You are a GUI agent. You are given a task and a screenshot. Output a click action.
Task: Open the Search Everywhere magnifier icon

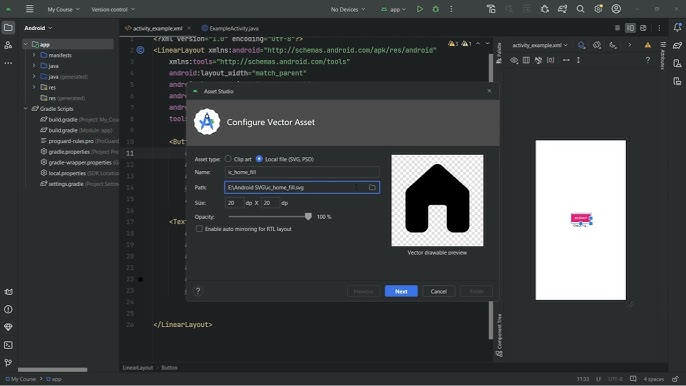580,9
